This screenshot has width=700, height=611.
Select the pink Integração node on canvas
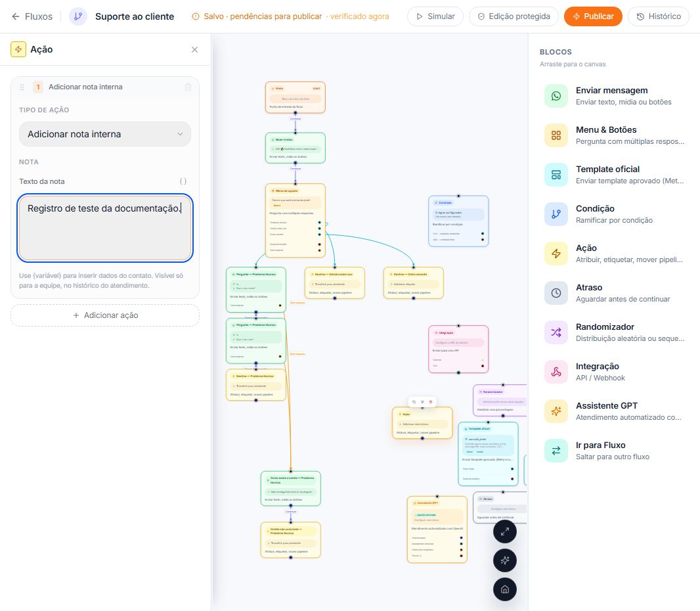pos(458,350)
